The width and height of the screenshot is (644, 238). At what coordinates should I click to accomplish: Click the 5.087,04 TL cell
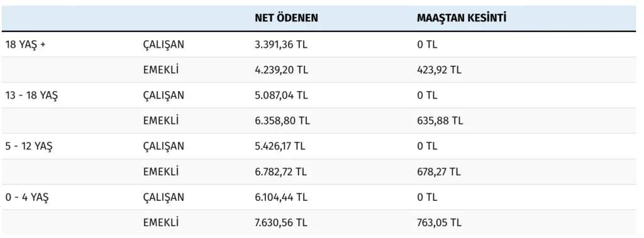[281, 95]
